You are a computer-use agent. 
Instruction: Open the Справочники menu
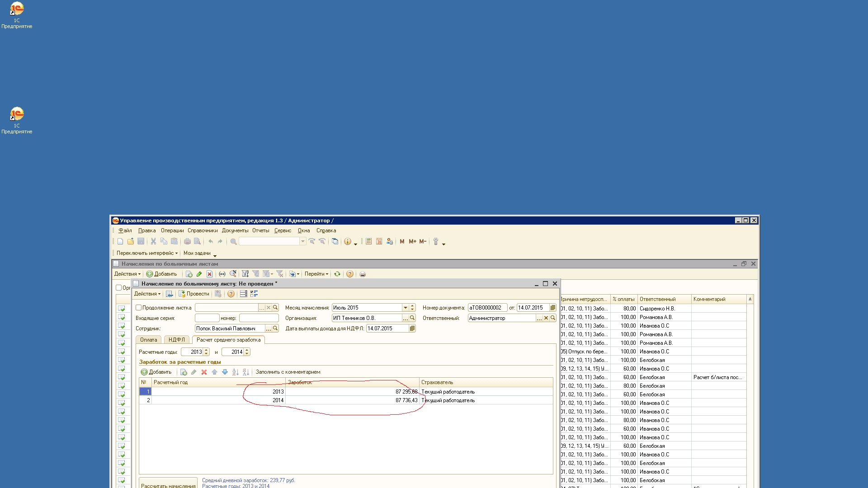point(202,231)
